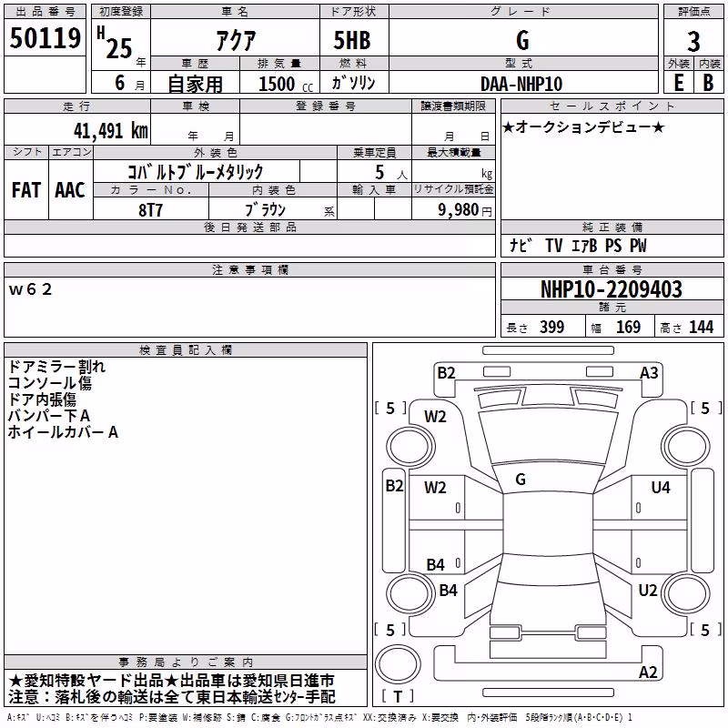Click inspector note ドアミラー割れ
The image size is (728, 728).
coord(56,367)
